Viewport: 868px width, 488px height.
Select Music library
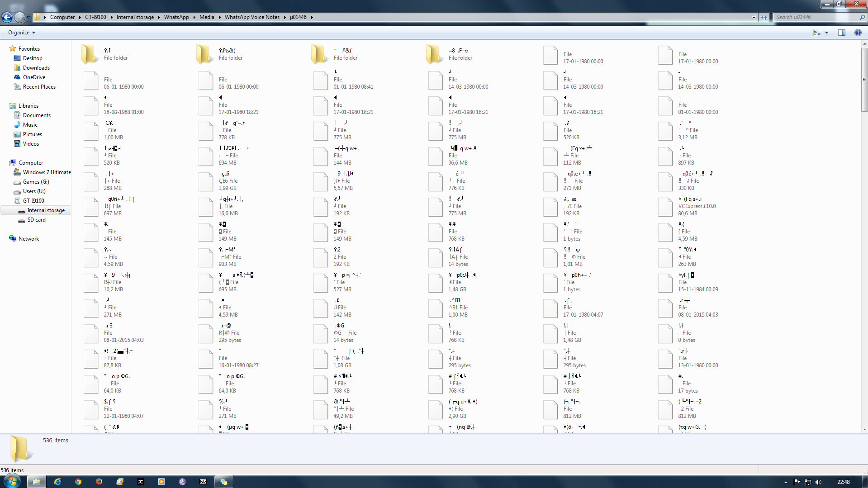point(30,125)
